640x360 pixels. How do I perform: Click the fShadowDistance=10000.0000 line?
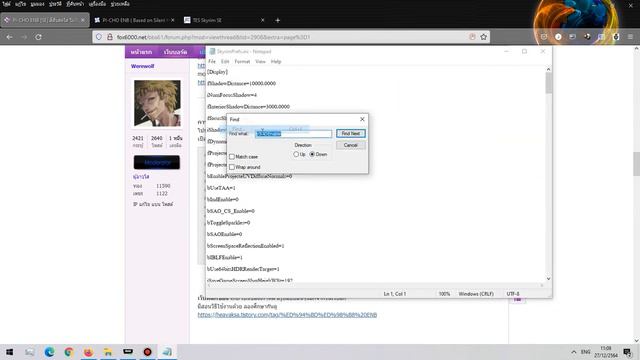click(x=241, y=83)
